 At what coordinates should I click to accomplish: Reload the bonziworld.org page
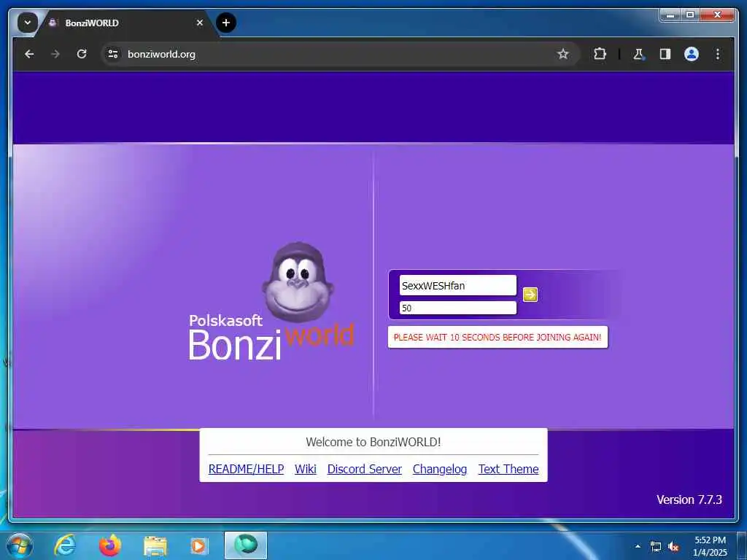point(82,54)
